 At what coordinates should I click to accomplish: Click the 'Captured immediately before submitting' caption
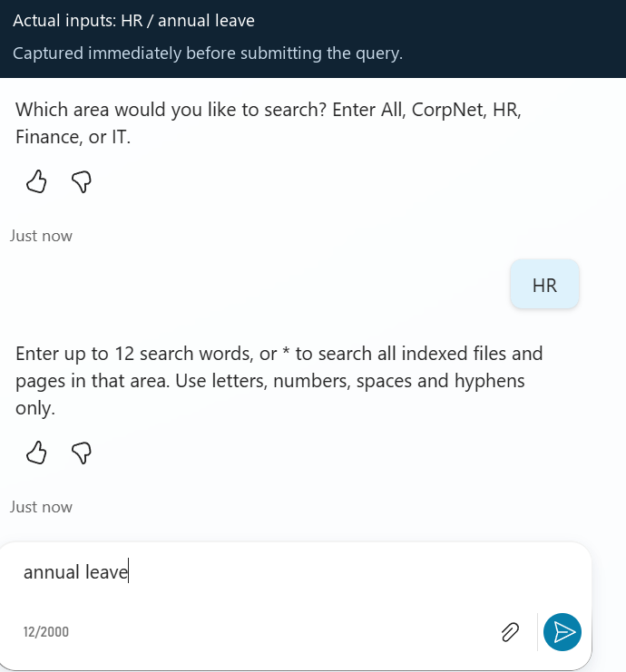coord(208,54)
